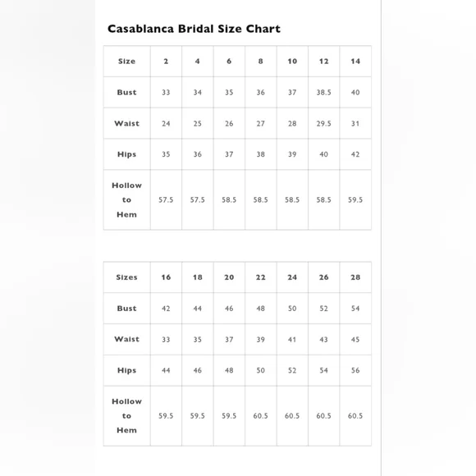Click the hips value 56 for size 28

(x=355, y=370)
